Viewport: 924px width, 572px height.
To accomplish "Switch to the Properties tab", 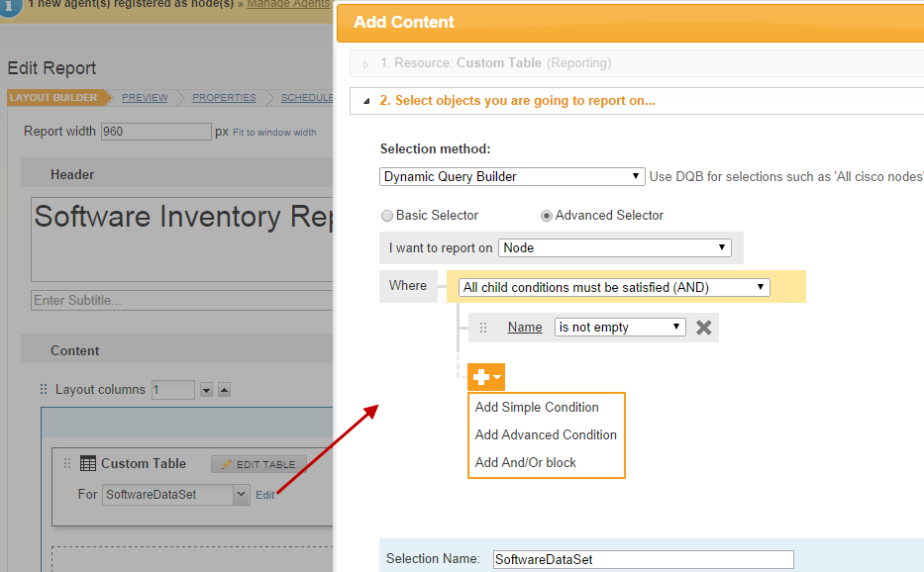I will pos(224,98).
